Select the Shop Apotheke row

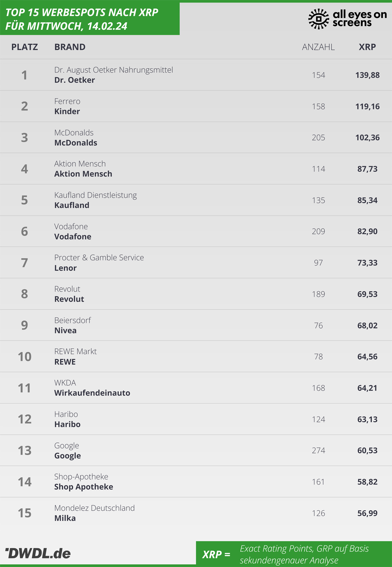196,482
